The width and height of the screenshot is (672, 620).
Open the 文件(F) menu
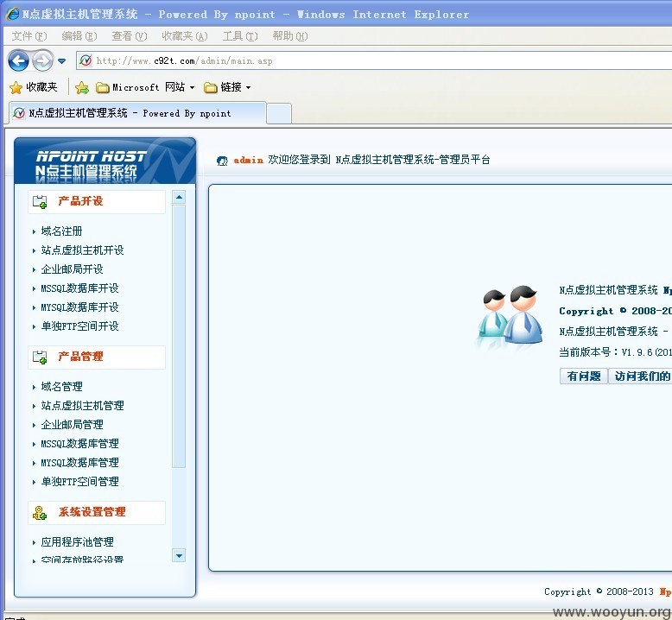(x=29, y=36)
